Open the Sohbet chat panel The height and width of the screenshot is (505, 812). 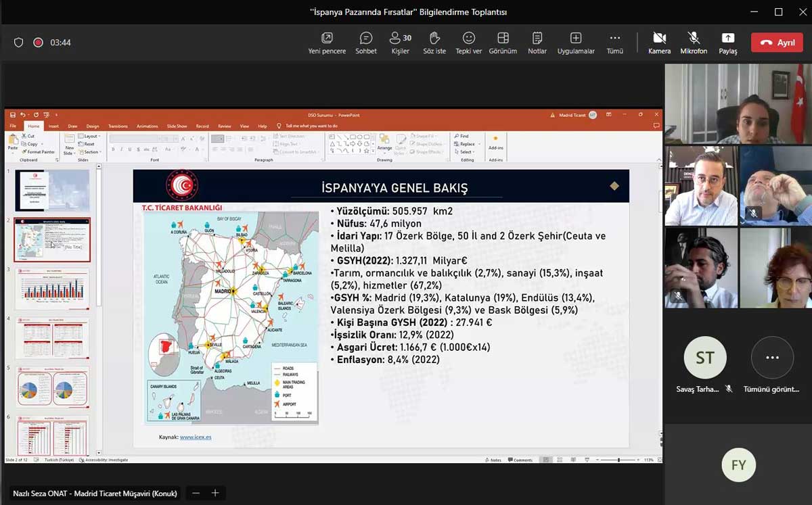366,43
